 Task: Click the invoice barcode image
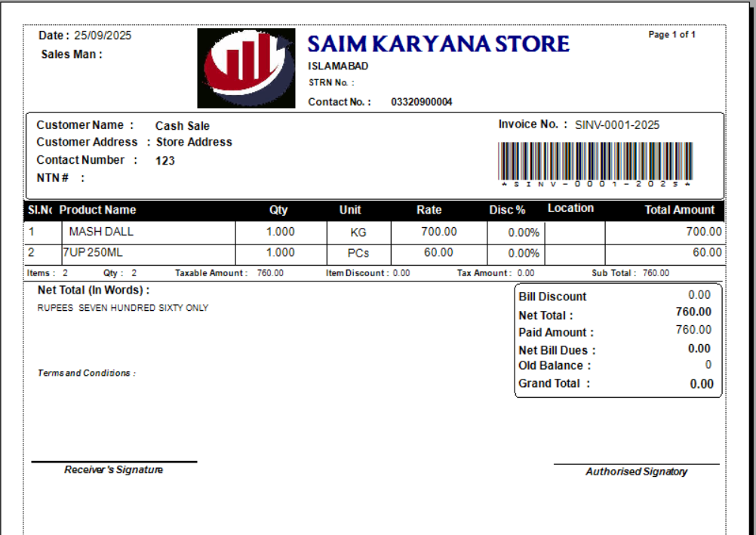595,161
